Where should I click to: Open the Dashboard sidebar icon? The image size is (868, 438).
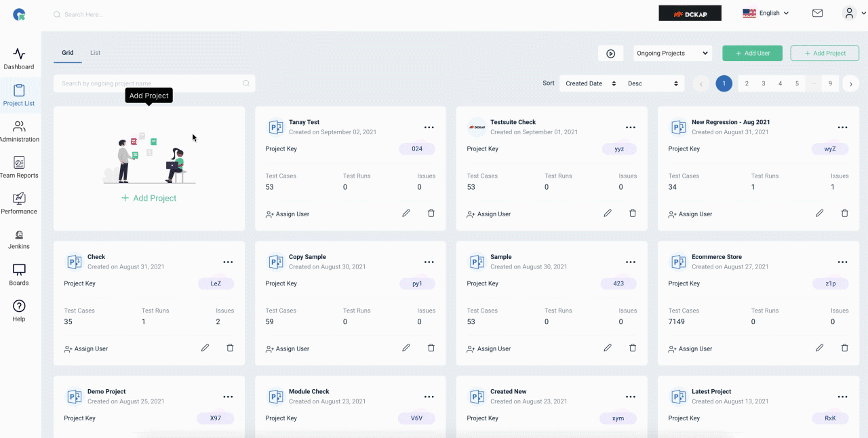tap(19, 54)
